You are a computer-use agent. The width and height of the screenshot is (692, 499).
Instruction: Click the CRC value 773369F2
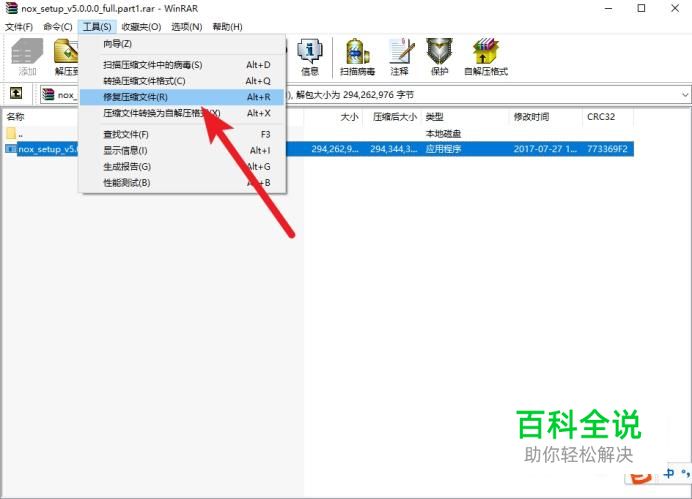pos(607,149)
